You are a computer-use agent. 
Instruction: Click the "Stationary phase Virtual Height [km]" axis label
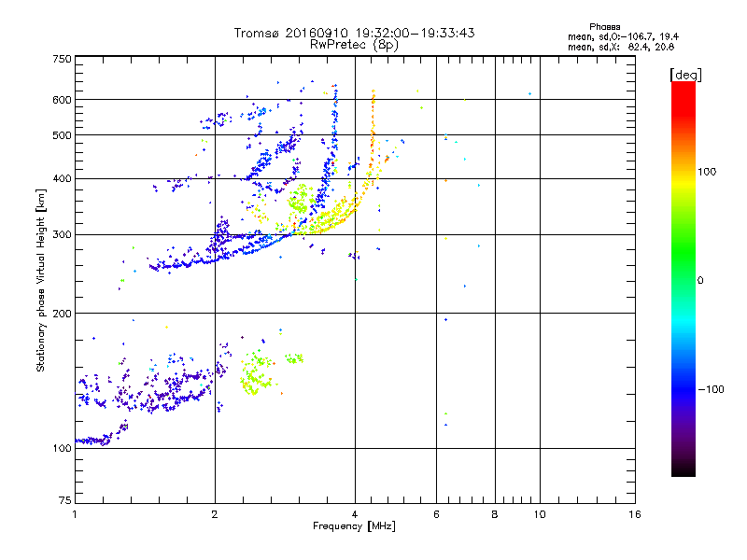(40, 280)
